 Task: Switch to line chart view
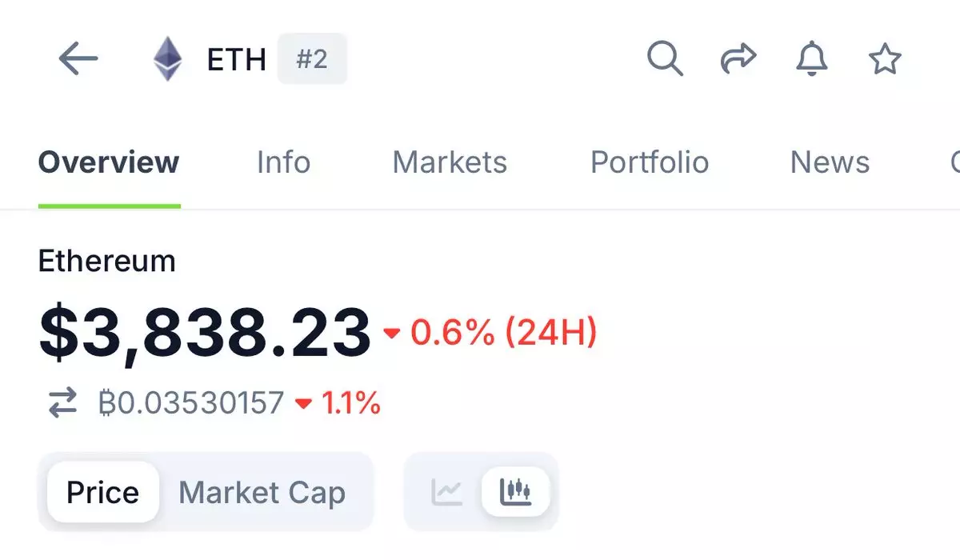point(446,491)
